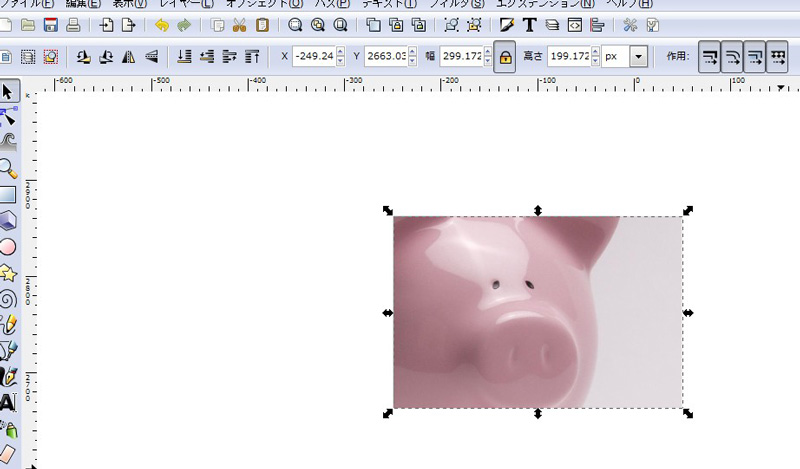Open the px units dropdown
Image resolution: width=800 pixels, height=469 pixels.
point(639,57)
